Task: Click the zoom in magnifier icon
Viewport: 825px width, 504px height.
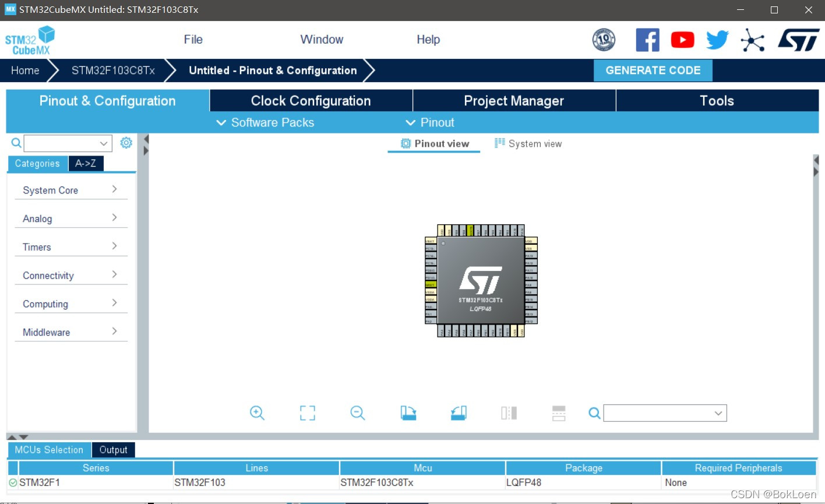Action: [257, 413]
